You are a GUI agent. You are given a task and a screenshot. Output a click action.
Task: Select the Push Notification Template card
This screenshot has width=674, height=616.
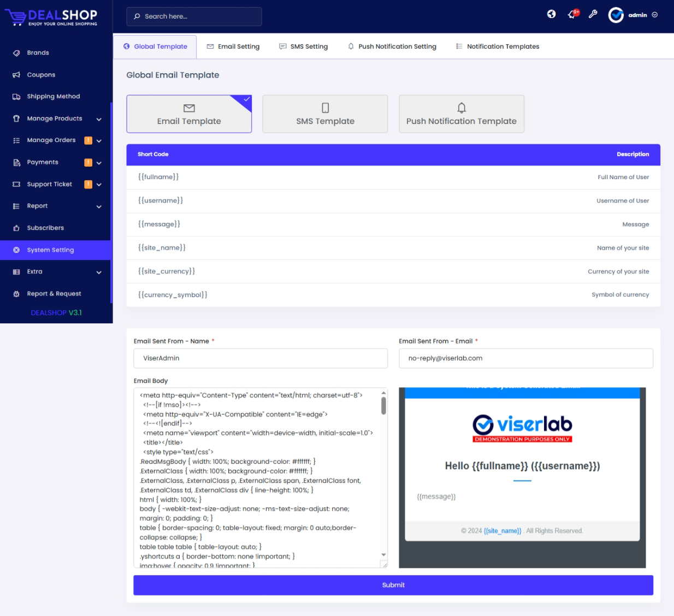pyautogui.click(x=461, y=114)
